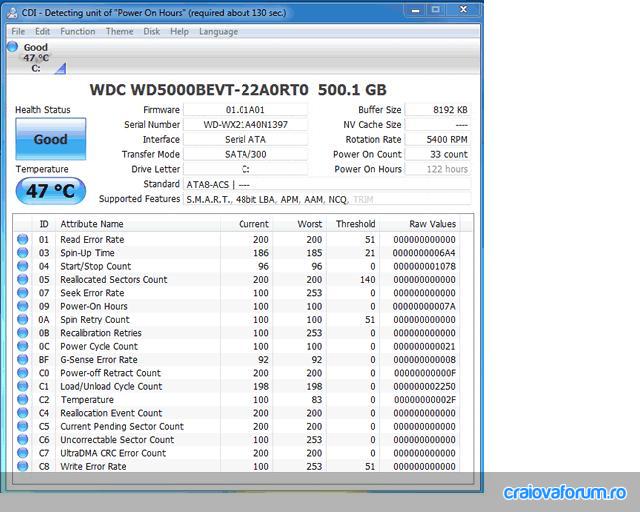Click the Good health status button
640x512 pixels.
click(x=51, y=139)
